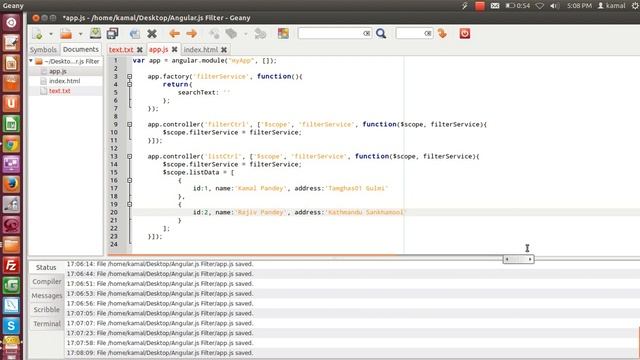Open the Compiler message tab

coord(47,282)
